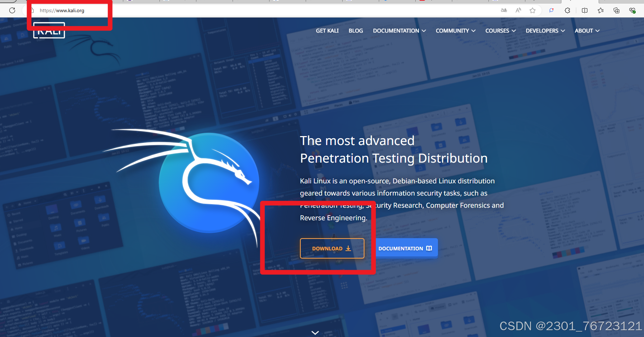Open the Favorites list icon

[x=601, y=10]
